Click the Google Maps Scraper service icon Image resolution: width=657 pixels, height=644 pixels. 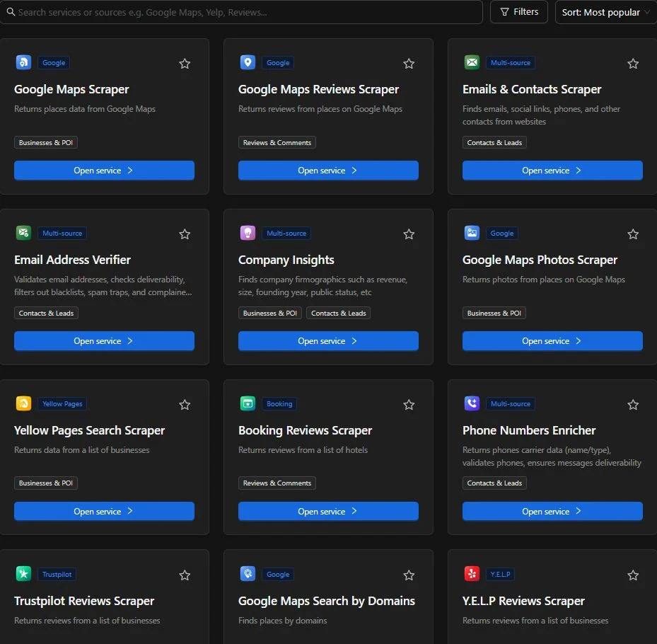point(23,62)
